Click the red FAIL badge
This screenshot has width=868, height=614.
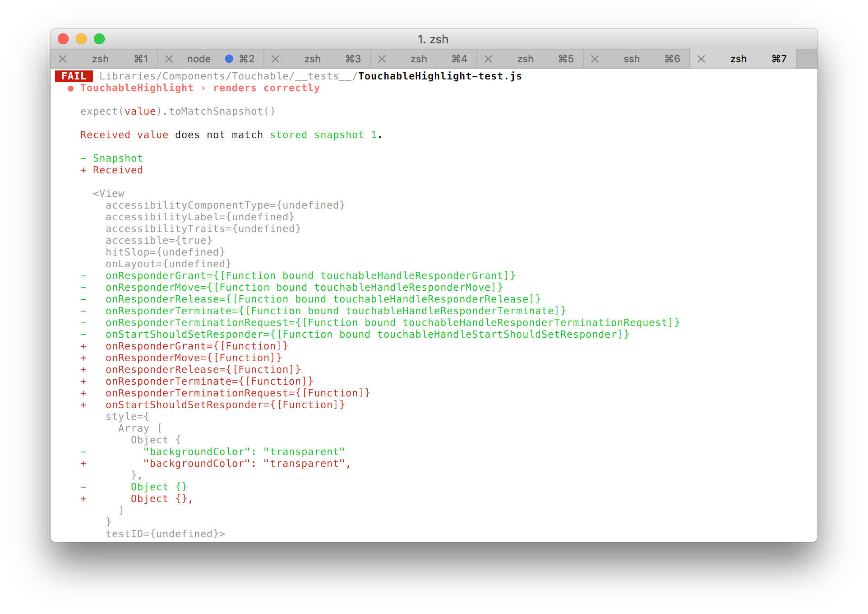tap(74, 76)
